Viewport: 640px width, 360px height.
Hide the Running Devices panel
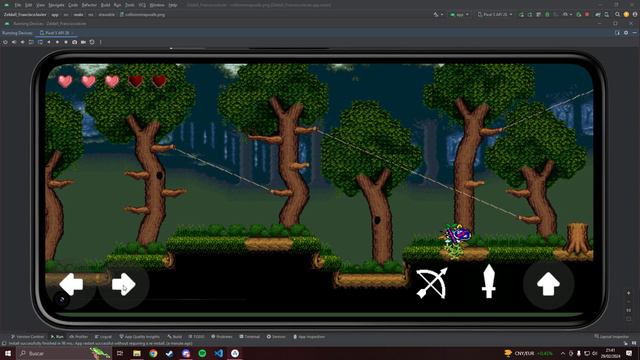tap(634, 33)
